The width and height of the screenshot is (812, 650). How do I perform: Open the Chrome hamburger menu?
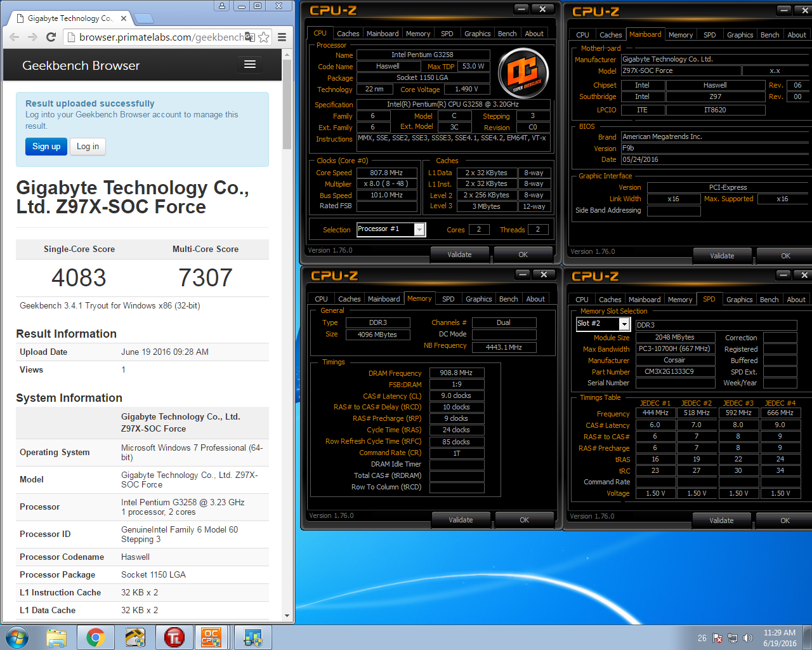coord(282,37)
